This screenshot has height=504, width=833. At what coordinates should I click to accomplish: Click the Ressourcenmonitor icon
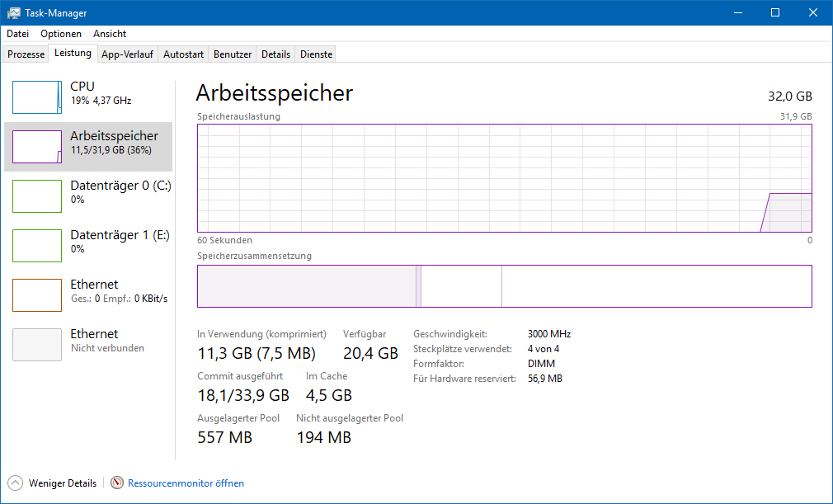tap(117, 483)
